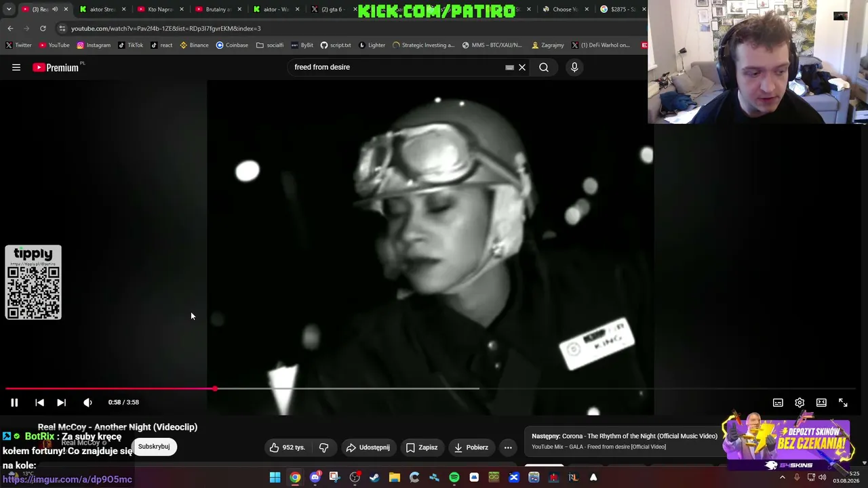Image resolution: width=868 pixels, height=488 pixels.
Task: Mute the active YouTube tab audio
Action: pyautogui.click(x=55, y=9)
